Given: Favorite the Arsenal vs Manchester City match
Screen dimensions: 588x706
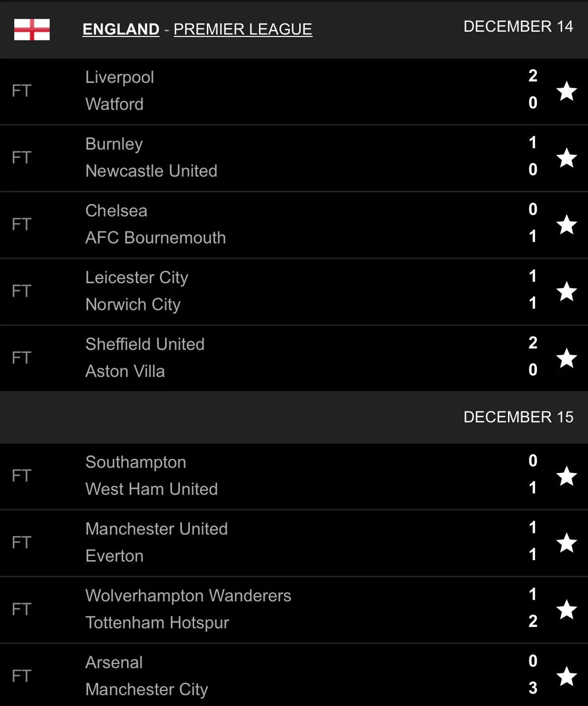Looking at the screenshot, I should 566,676.
